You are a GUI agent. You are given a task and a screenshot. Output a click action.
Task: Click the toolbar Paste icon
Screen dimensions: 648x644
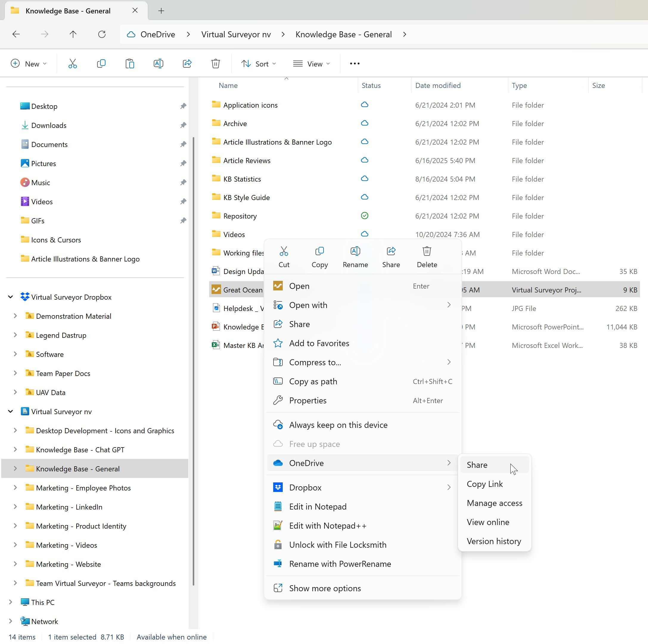coord(130,64)
